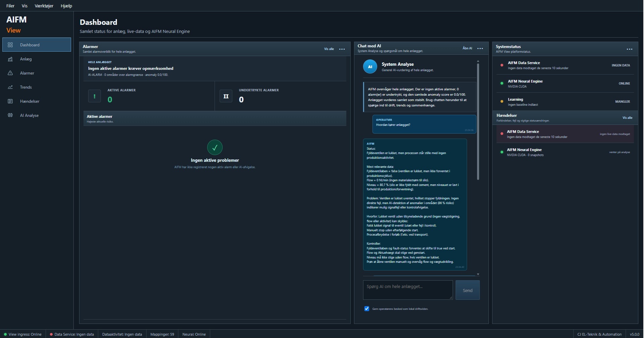644x338 pixels.
Task: Open the Systemstatus three-dot menu
Action: 630,49
